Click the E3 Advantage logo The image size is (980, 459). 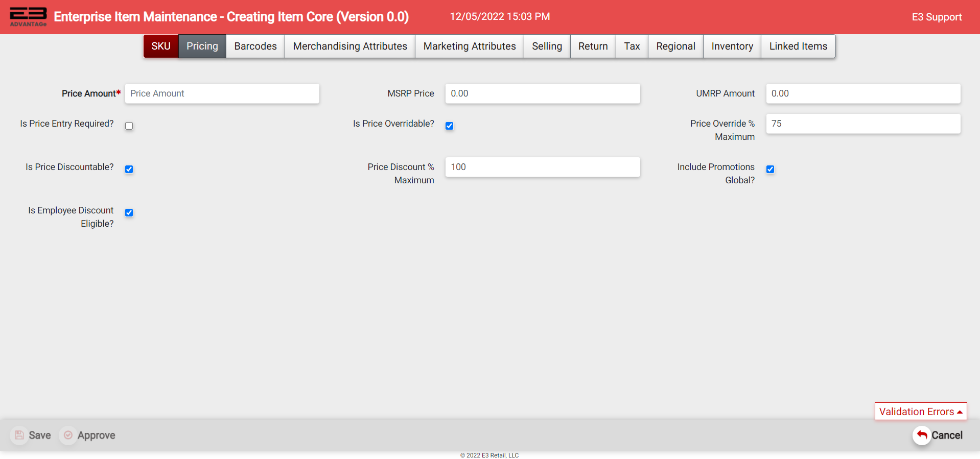coord(28,16)
